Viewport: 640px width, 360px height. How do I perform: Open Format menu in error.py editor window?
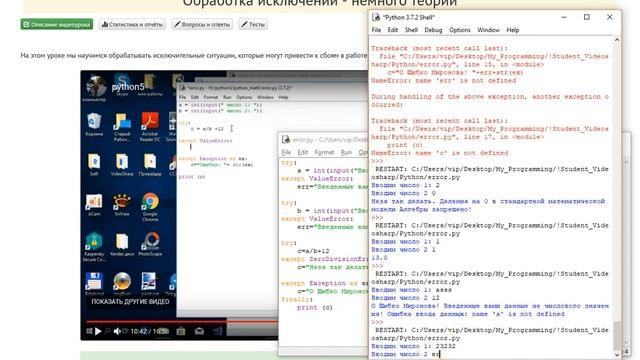point(324,152)
